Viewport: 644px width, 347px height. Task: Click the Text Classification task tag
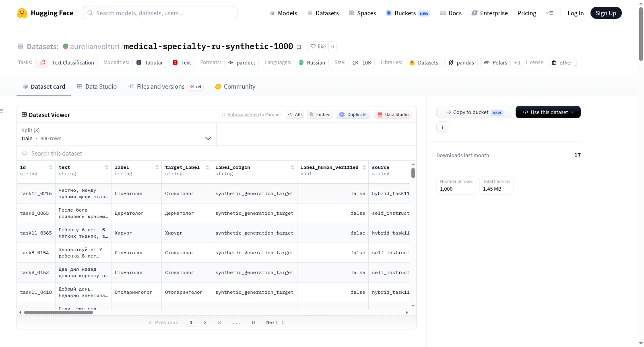pos(67,62)
